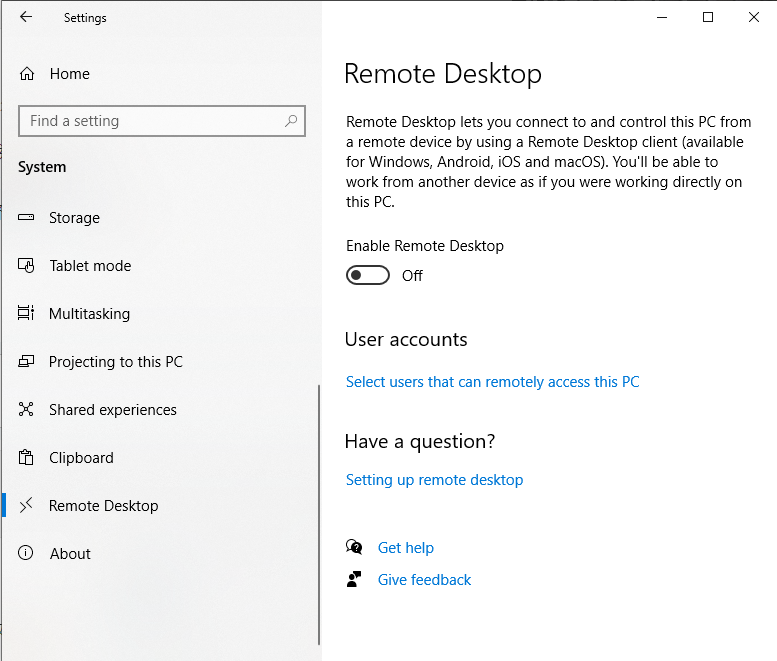Open Setting up remote desktop link
Viewport: 777px width, 661px height.
(435, 480)
